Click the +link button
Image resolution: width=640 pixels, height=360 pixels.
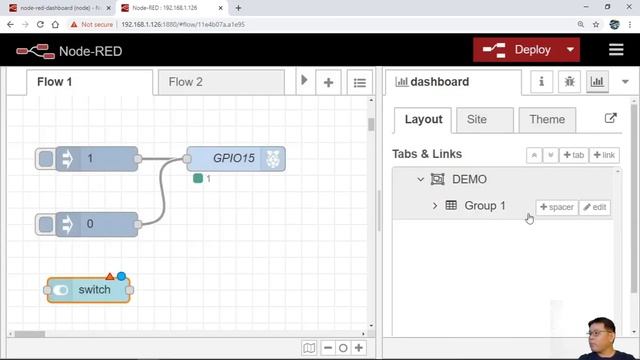point(604,155)
